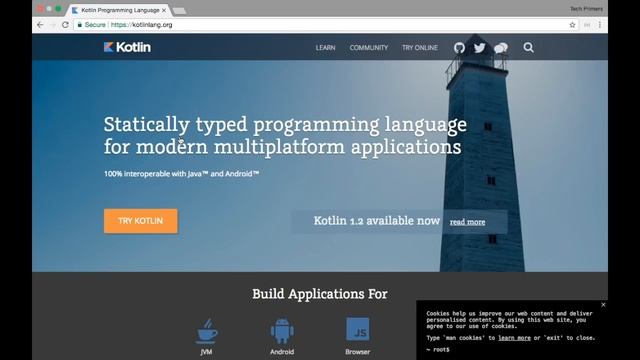640x360 pixels.
Task: Click the browser forward arrow
Action: (x=53, y=25)
